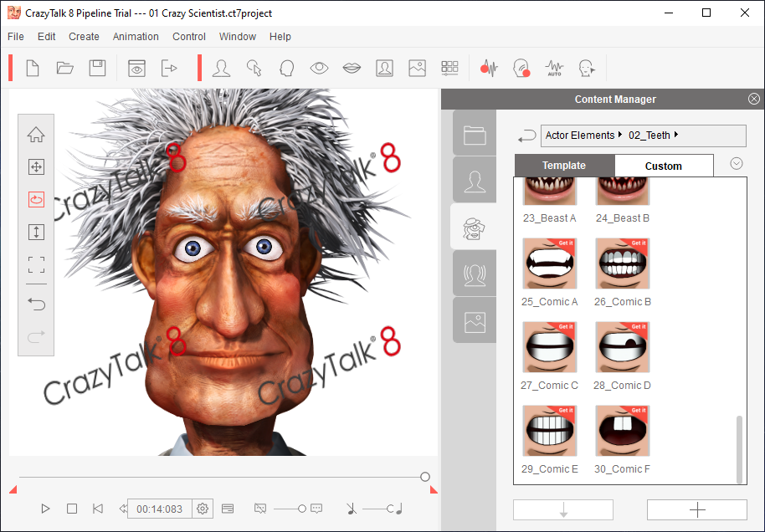Select the 29_Comic E teeth thumbnail
765x532 pixels.
point(549,431)
